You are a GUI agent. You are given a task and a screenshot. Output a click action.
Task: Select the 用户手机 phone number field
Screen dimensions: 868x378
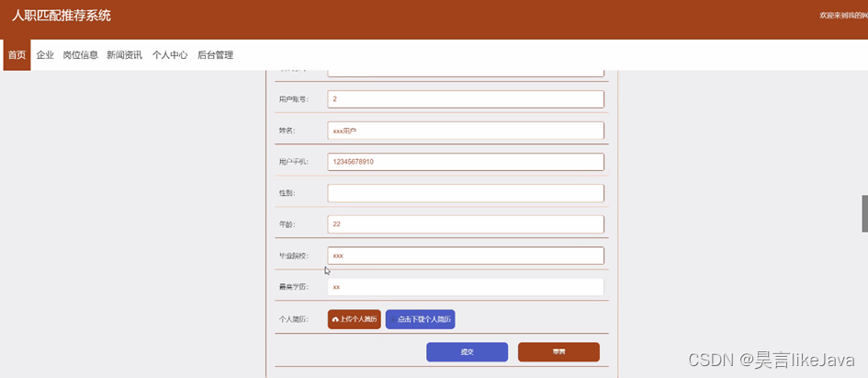click(466, 162)
